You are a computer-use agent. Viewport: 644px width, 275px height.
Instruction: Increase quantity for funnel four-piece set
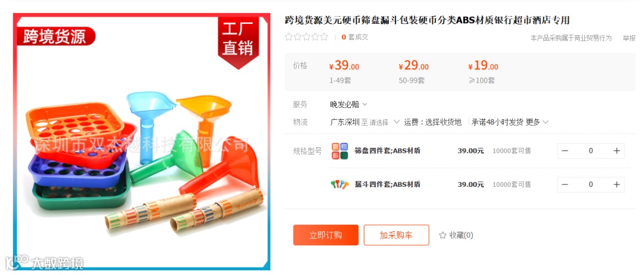[x=616, y=184]
